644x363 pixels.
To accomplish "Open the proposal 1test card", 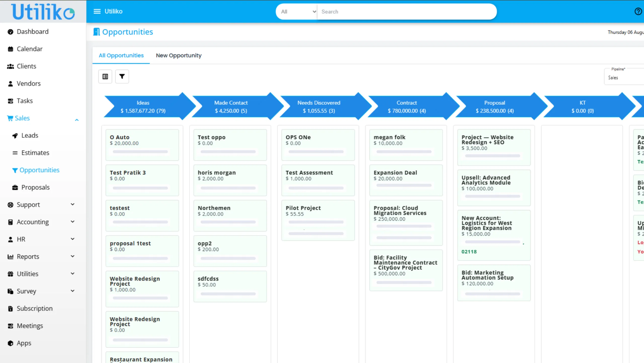I will pos(142,251).
